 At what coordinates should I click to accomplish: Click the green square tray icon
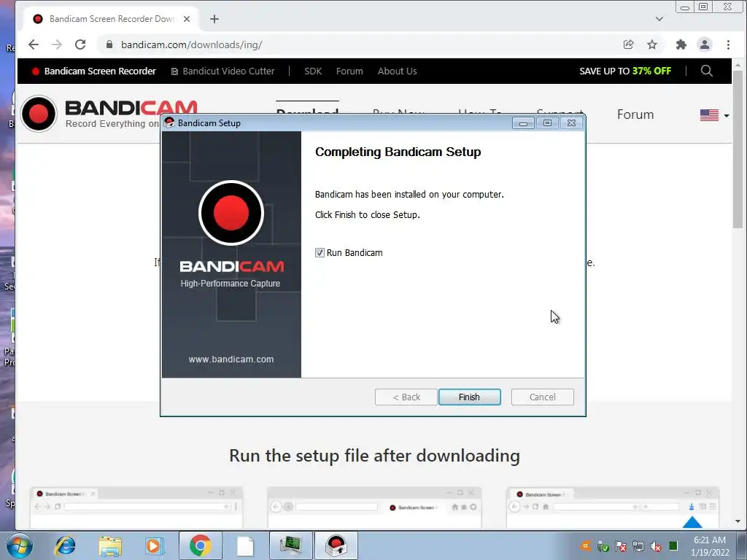click(x=673, y=545)
